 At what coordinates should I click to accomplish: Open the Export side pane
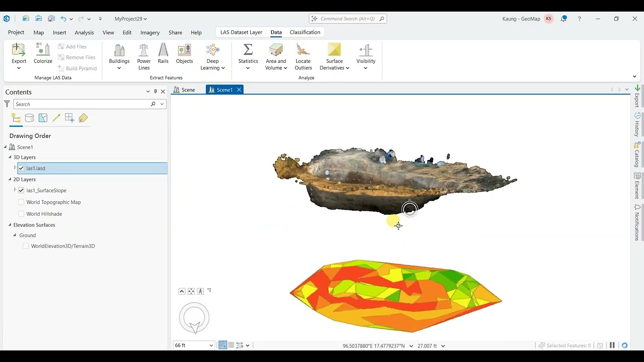[637, 96]
